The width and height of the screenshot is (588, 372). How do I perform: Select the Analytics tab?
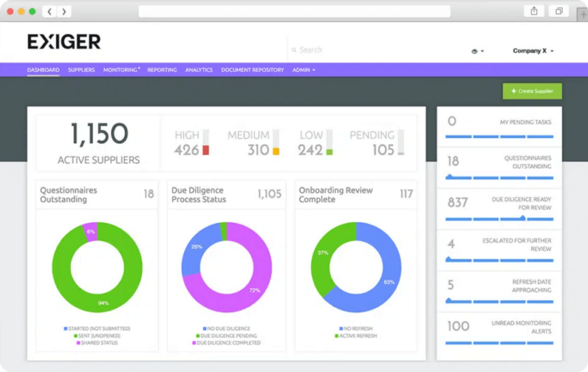(x=199, y=70)
